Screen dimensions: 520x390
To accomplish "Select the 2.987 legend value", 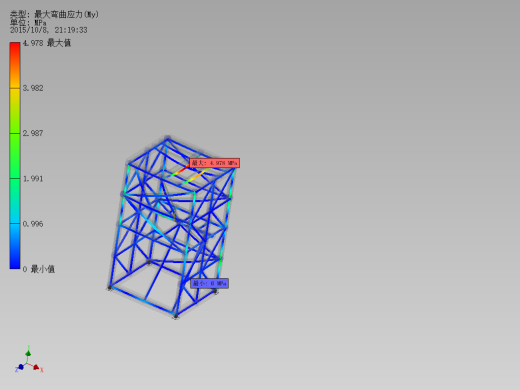I will coord(33,133).
